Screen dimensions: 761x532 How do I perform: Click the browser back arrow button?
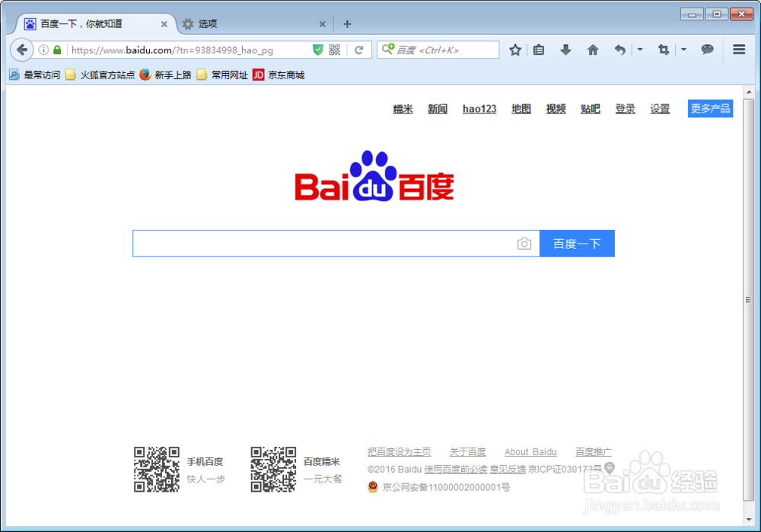21,49
